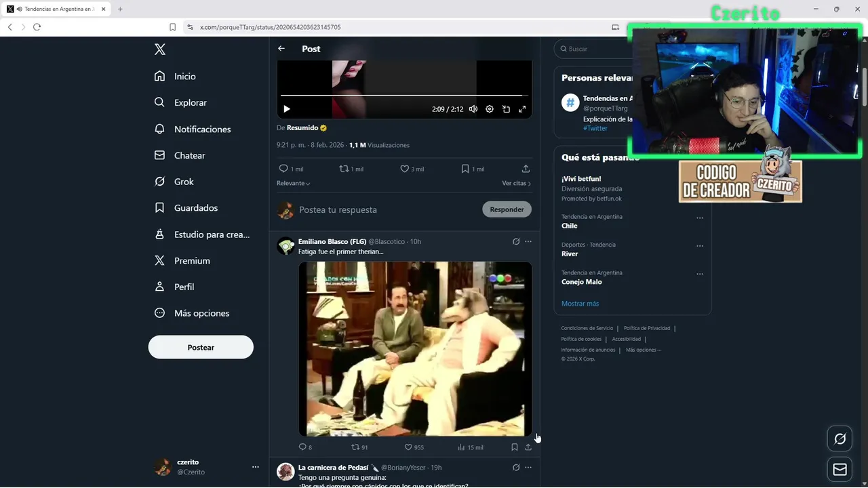
Task: Reload the page in browser
Action: pos(37,27)
